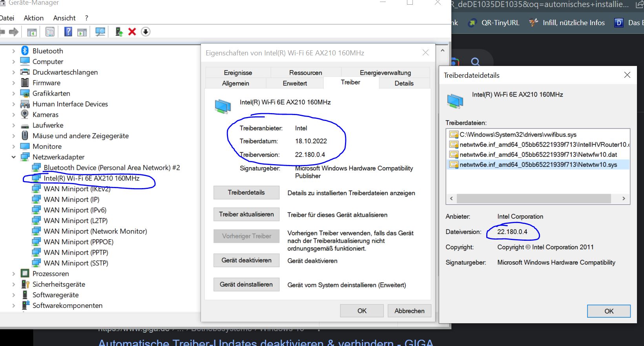Switch to the Allgemein tab
The width and height of the screenshot is (644, 346).
pos(235,83)
